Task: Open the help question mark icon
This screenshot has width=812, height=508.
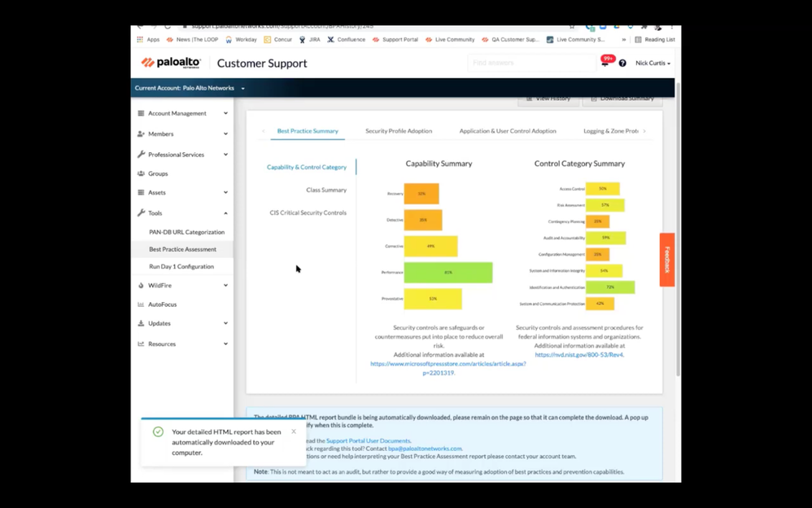Action: coord(622,63)
